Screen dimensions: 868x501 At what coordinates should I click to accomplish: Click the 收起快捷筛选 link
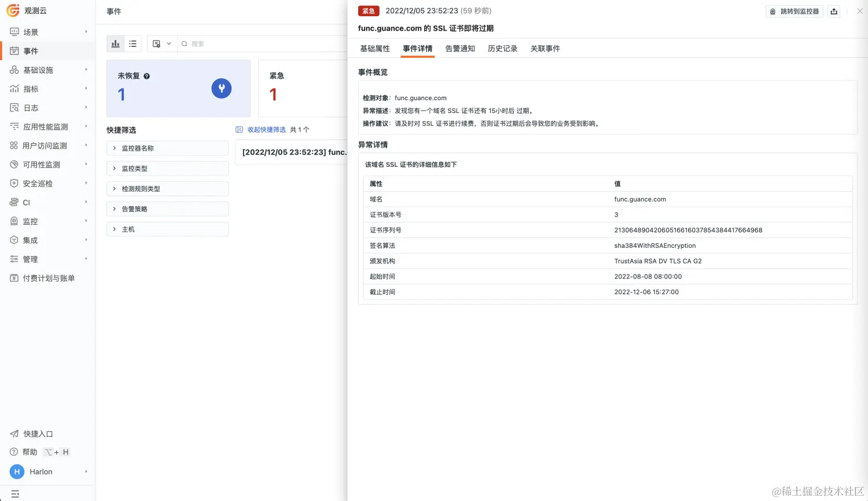(261, 130)
